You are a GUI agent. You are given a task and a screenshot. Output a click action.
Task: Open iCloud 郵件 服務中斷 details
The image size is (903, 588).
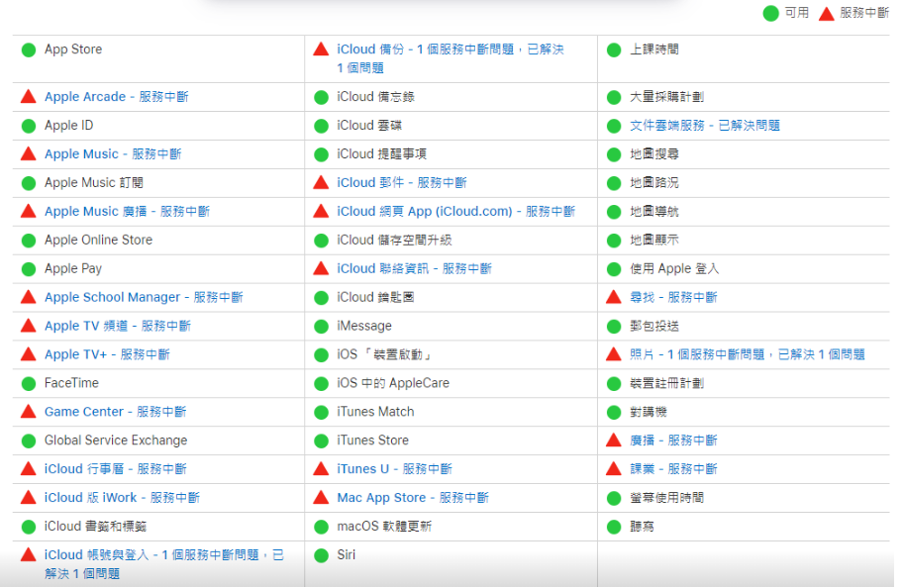(x=401, y=183)
